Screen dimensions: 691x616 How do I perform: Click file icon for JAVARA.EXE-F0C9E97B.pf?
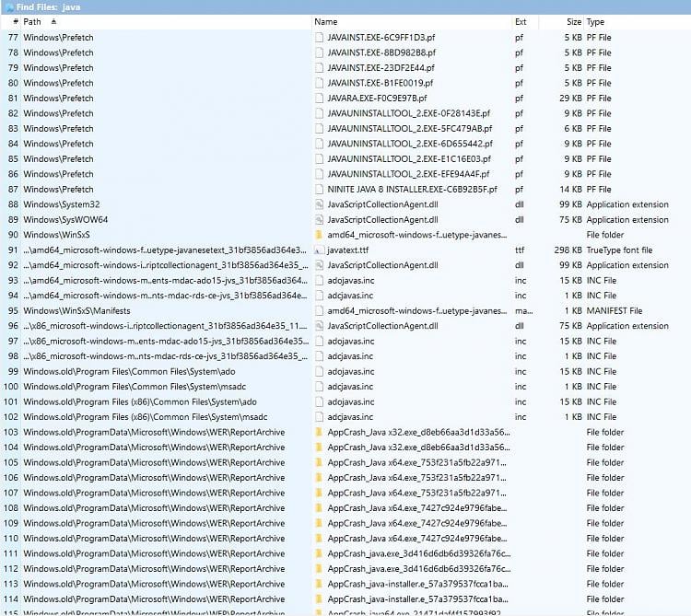point(319,99)
